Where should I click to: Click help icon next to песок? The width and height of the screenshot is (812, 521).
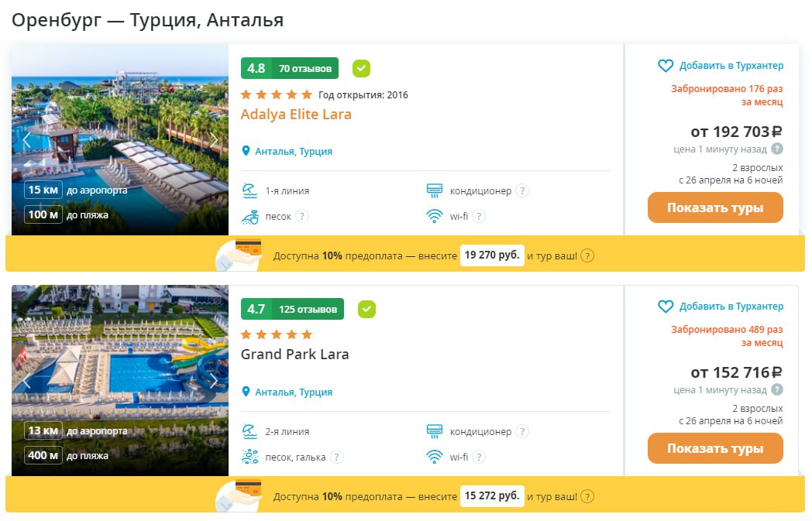click(302, 217)
